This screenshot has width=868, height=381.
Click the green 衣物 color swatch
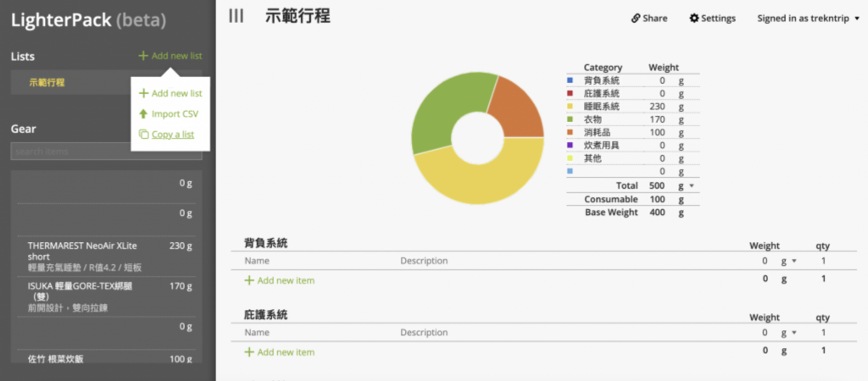(570, 119)
